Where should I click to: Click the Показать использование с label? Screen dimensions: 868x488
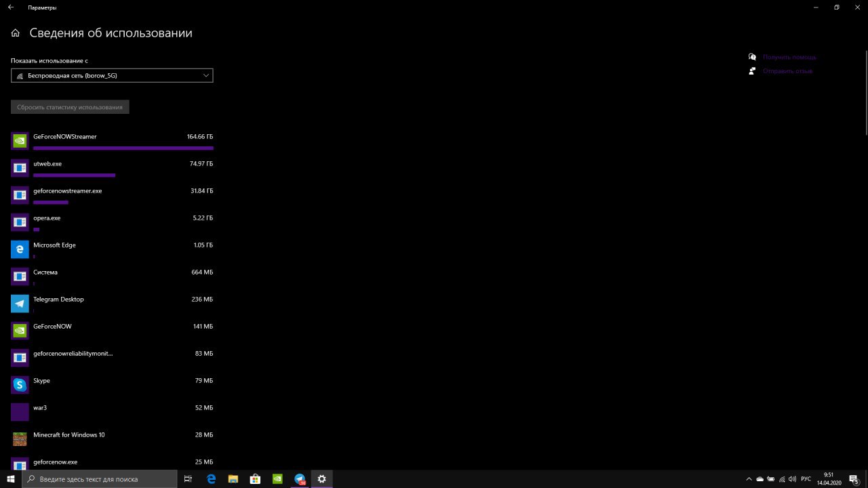pyautogui.click(x=50, y=61)
